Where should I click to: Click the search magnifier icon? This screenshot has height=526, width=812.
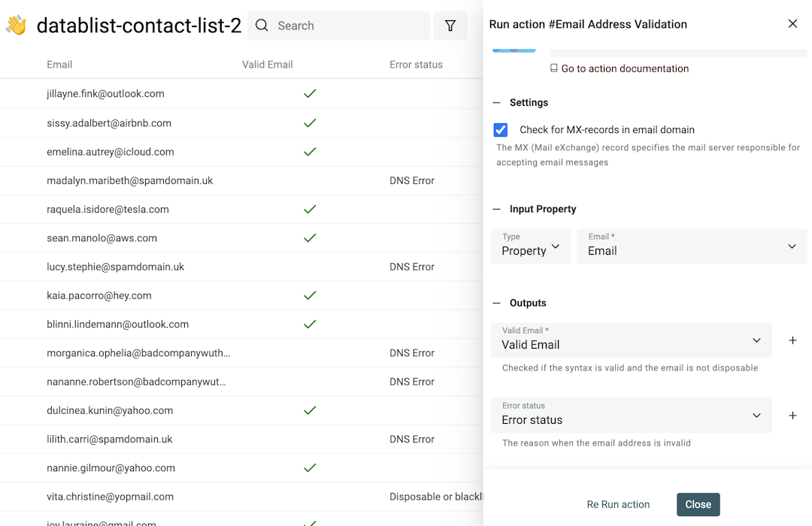pos(262,26)
